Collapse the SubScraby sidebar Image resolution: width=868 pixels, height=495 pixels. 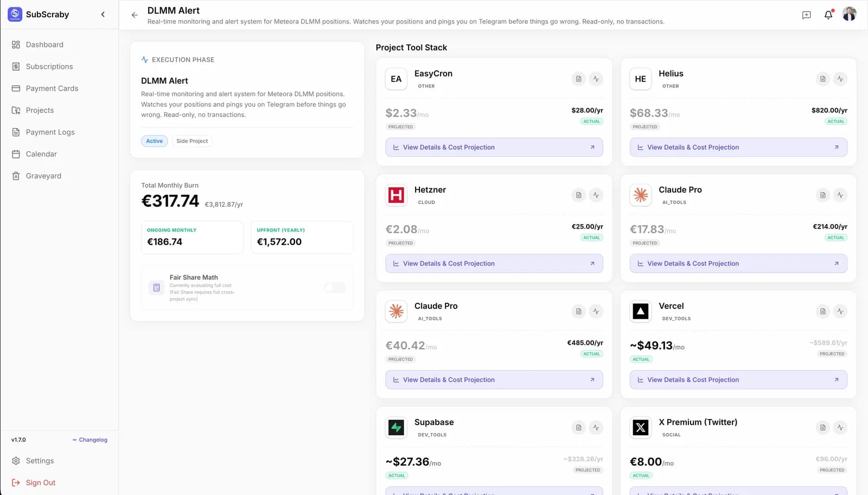click(103, 15)
